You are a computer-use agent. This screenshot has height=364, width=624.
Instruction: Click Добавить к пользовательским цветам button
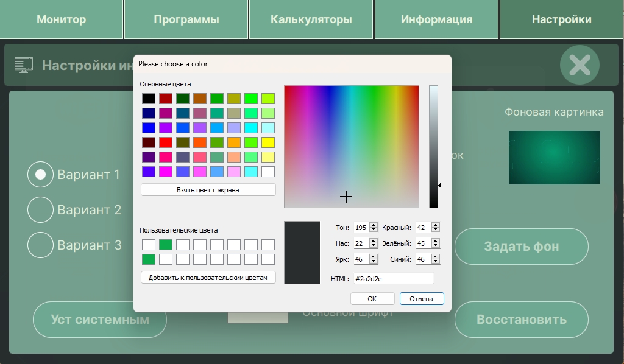[x=208, y=278]
